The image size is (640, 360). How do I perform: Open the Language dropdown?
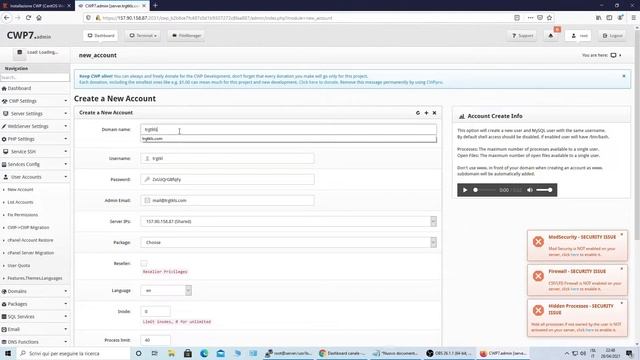click(x=166, y=291)
